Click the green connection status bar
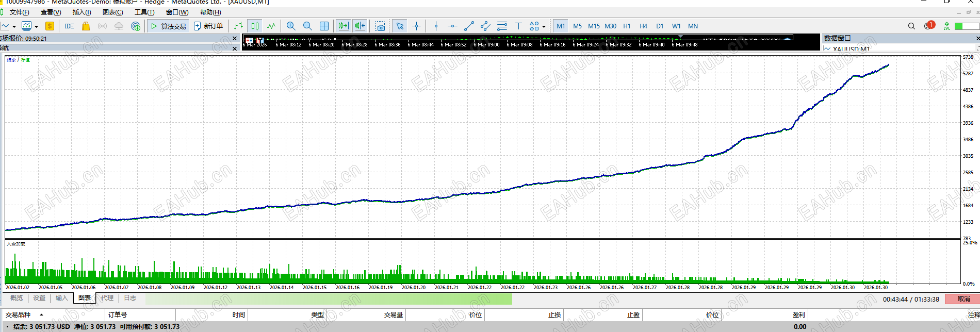 (967, 26)
